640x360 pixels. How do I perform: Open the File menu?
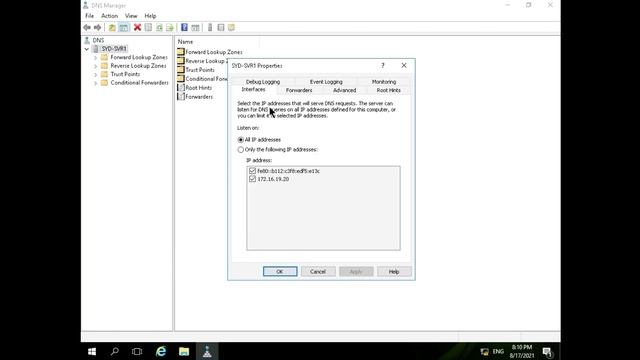tap(89, 16)
